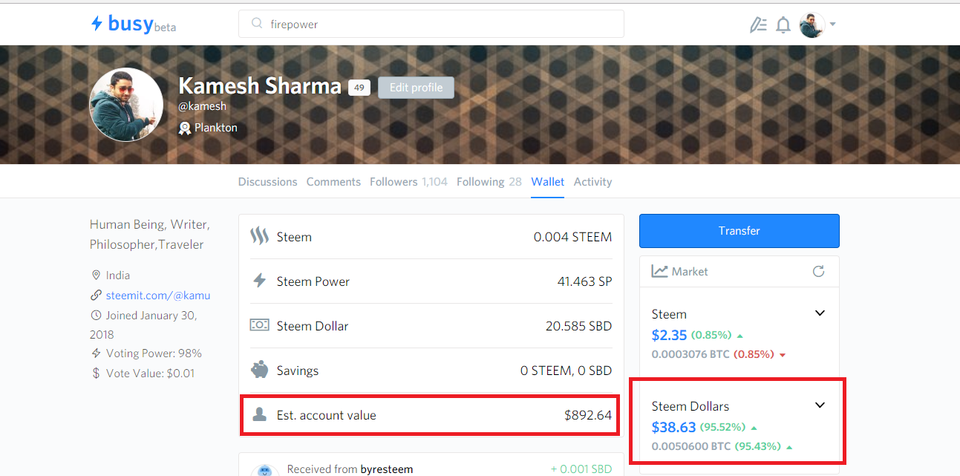Image resolution: width=960 pixels, height=476 pixels.
Task: Switch to the Discussions tab
Action: click(268, 182)
